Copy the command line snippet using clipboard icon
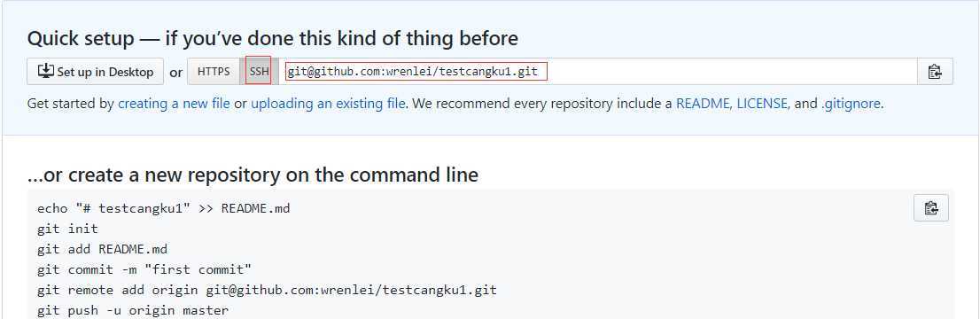The width and height of the screenshot is (980, 319). pos(930,208)
